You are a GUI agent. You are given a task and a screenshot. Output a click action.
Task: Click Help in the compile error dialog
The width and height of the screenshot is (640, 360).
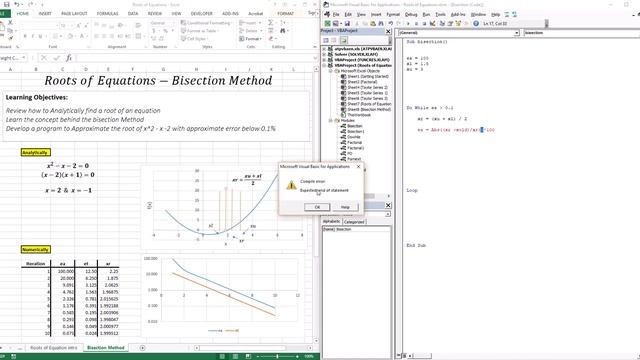point(345,207)
